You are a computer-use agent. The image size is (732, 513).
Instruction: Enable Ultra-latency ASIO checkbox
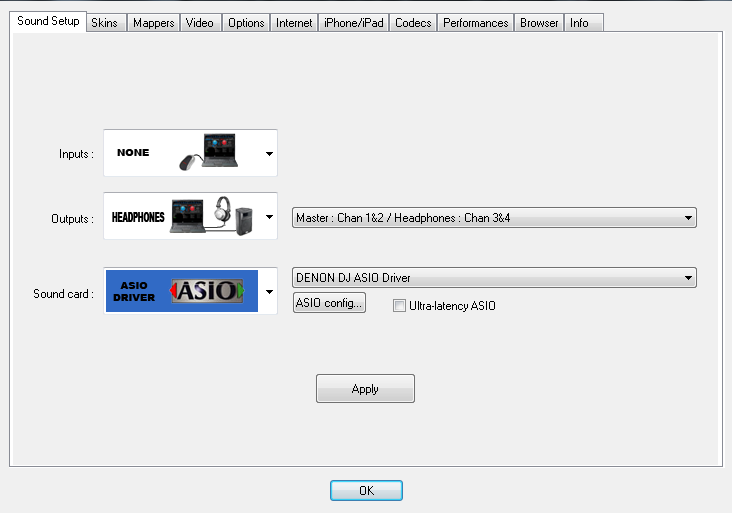click(399, 306)
